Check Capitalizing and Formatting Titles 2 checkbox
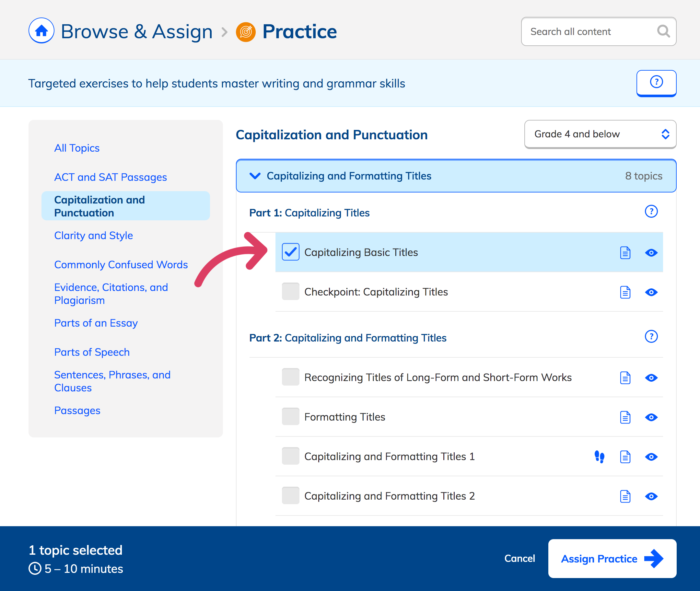 tap(290, 495)
